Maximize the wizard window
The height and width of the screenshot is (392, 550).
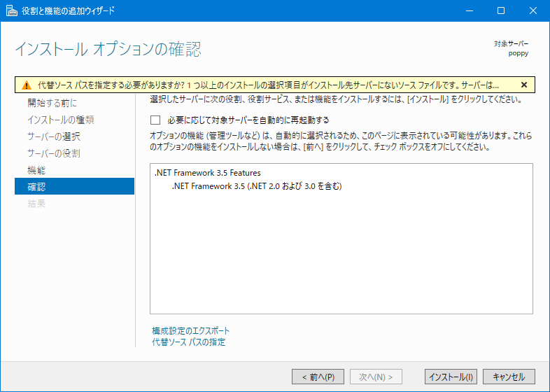click(501, 11)
